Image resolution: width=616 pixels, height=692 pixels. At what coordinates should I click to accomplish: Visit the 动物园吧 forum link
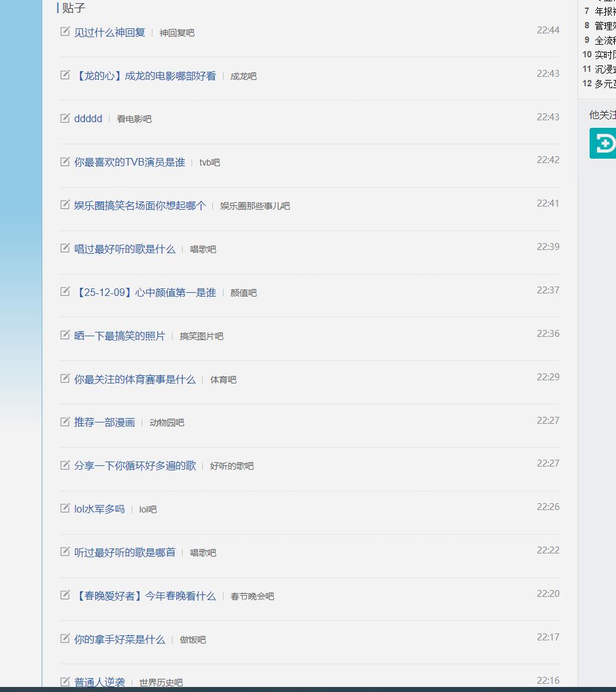coord(167,423)
